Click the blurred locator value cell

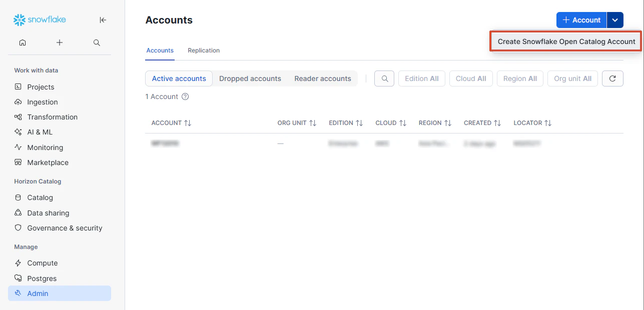(527, 143)
